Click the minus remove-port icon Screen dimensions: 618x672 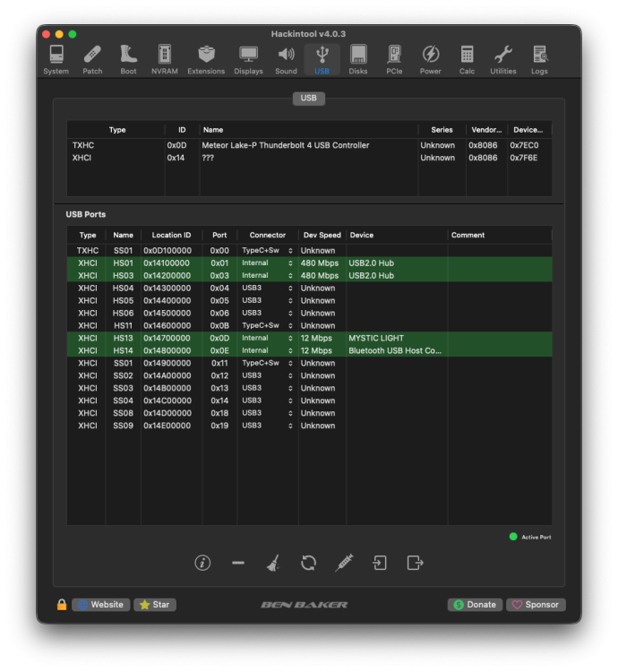238,563
